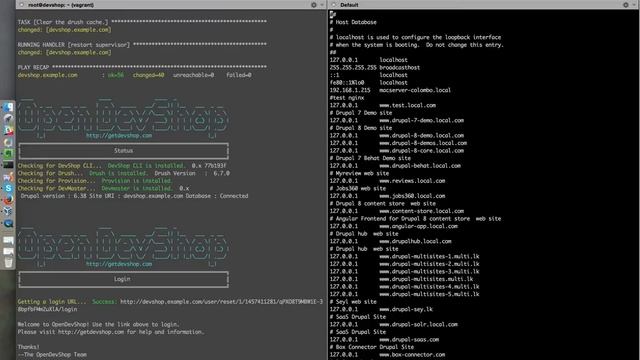Open dropdown arrow beside Default pane gear

point(634,5)
